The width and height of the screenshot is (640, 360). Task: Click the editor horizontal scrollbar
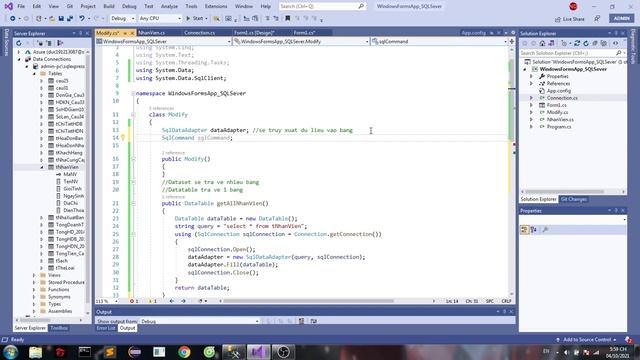coord(309,301)
